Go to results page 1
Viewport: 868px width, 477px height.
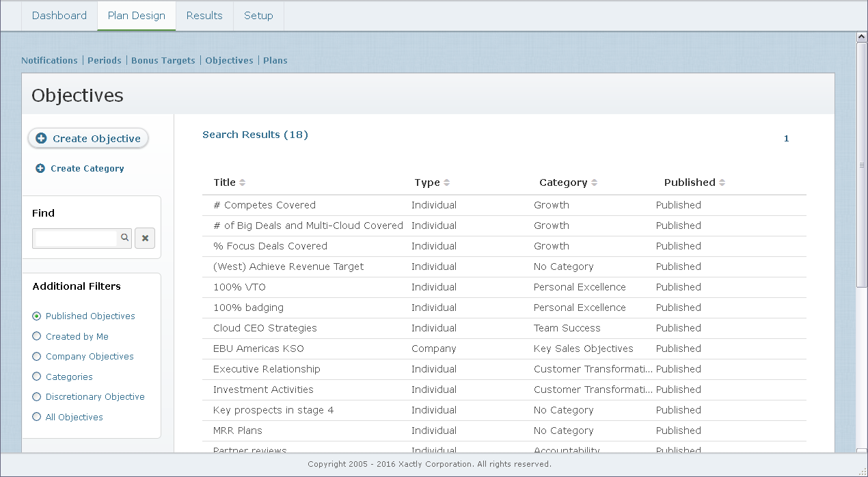pos(786,139)
